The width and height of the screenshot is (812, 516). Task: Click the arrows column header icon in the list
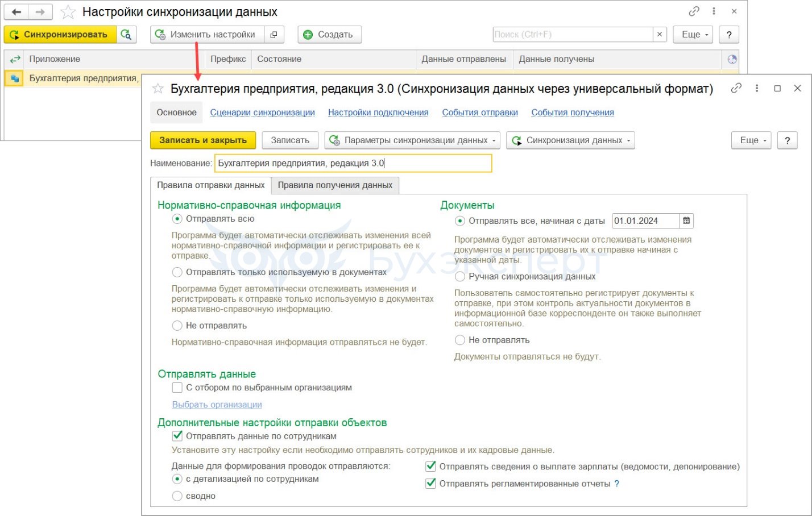click(14, 59)
